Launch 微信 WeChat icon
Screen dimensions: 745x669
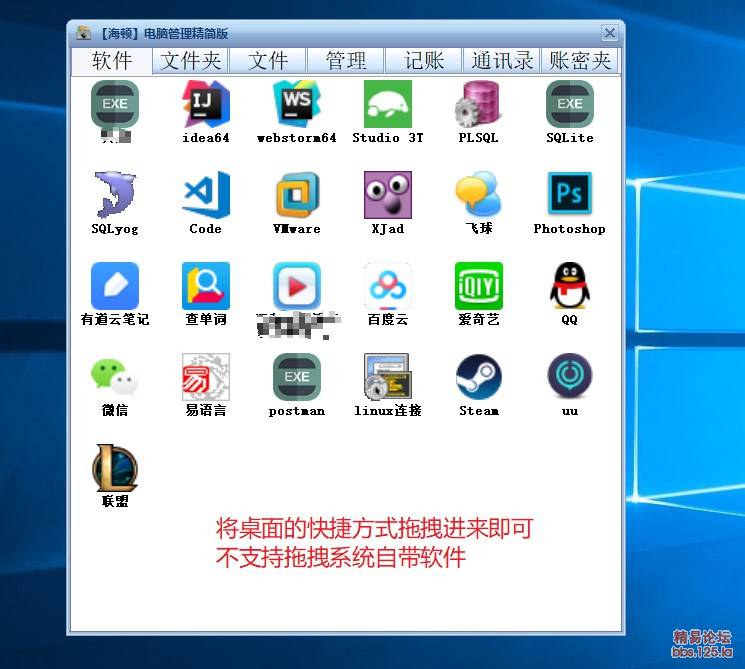(x=115, y=377)
